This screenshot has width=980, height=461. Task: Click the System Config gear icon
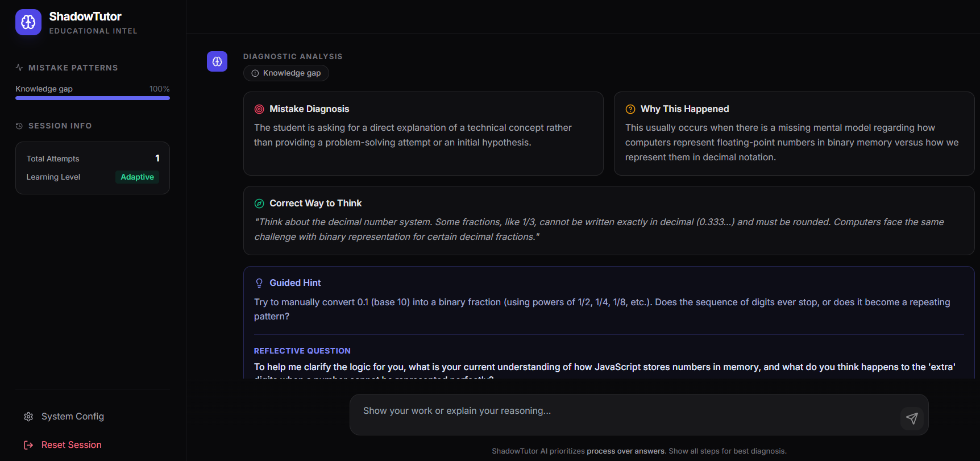pos(28,417)
